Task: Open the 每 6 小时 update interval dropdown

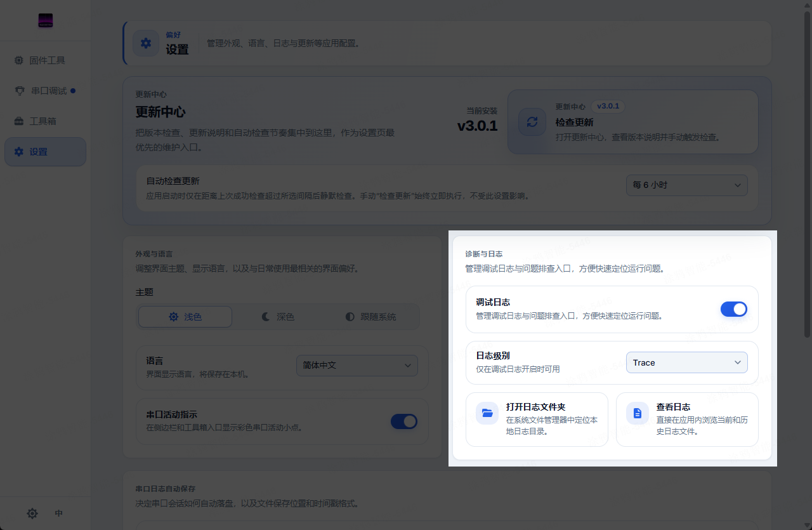Action: click(687, 185)
